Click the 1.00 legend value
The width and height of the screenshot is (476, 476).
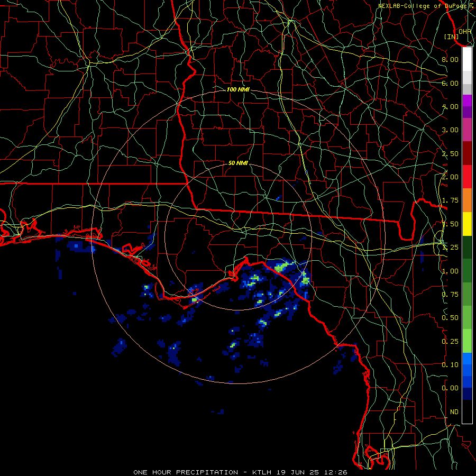pos(450,271)
